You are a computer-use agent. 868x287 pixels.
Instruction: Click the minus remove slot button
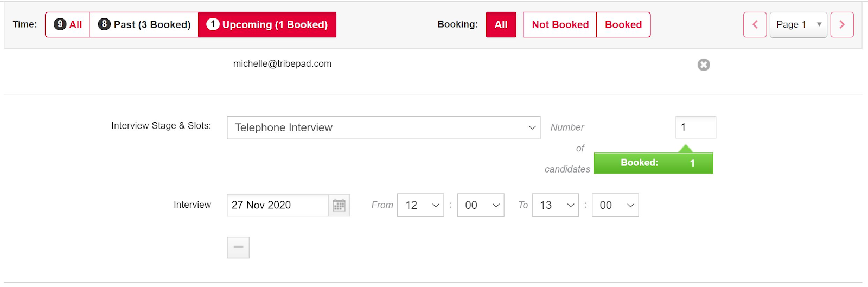[238, 247]
